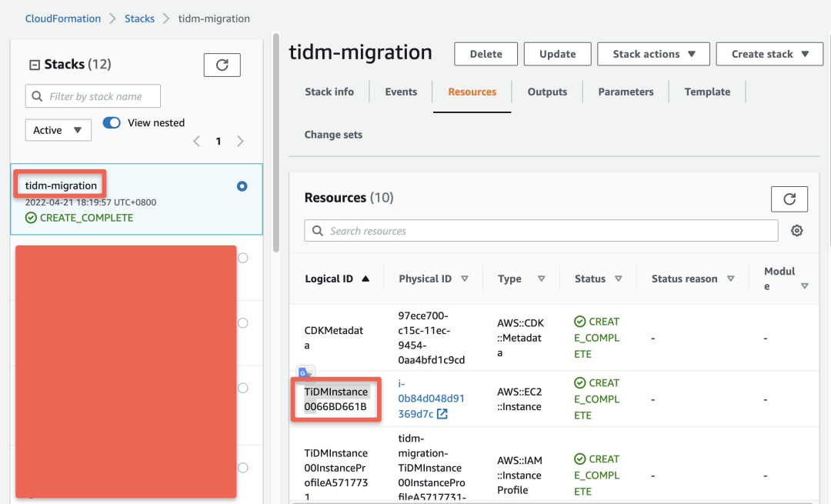Switch to the Events tab
Screen dimensions: 831x504
(x=401, y=92)
